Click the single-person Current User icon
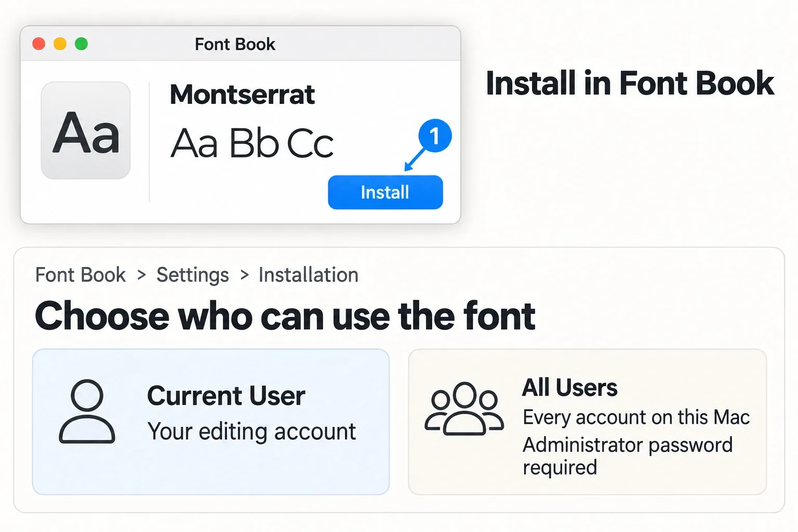 pyautogui.click(x=87, y=411)
